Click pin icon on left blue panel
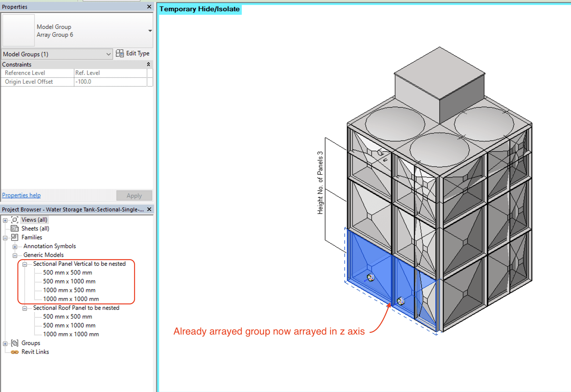571x392 pixels. point(370,278)
